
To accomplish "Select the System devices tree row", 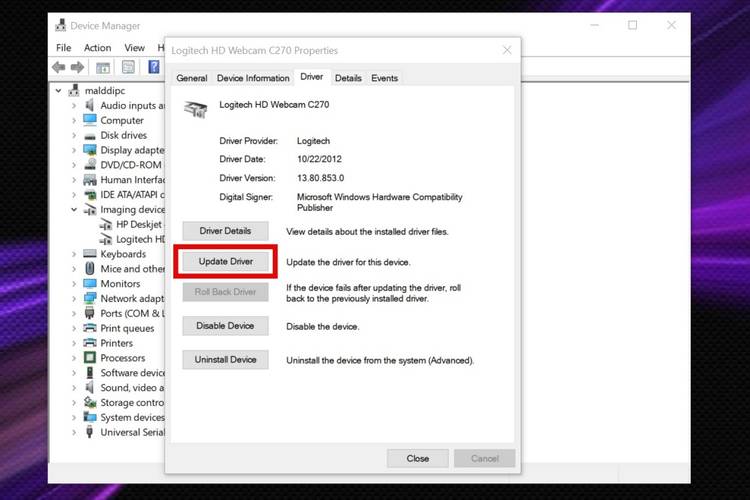I will 124,417.
